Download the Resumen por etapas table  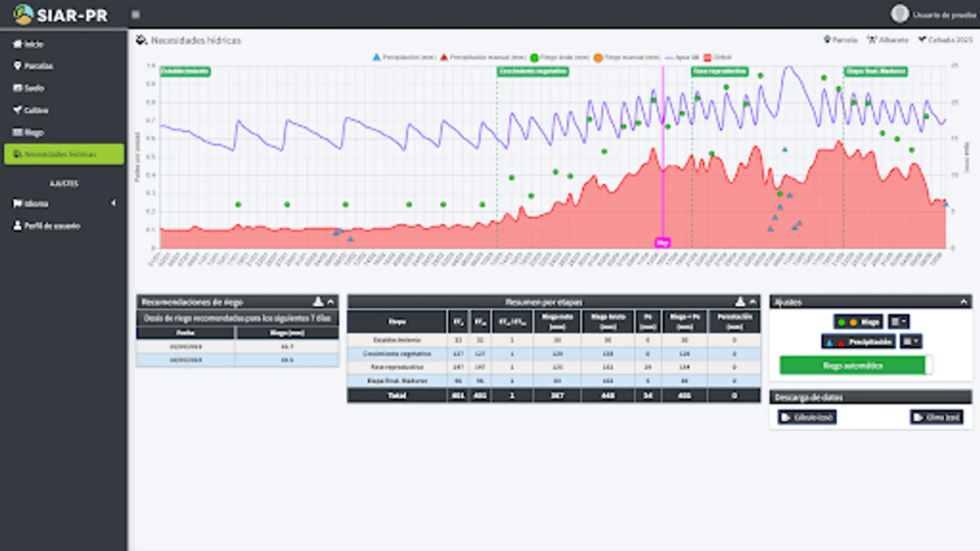click(x=740, y=302)
